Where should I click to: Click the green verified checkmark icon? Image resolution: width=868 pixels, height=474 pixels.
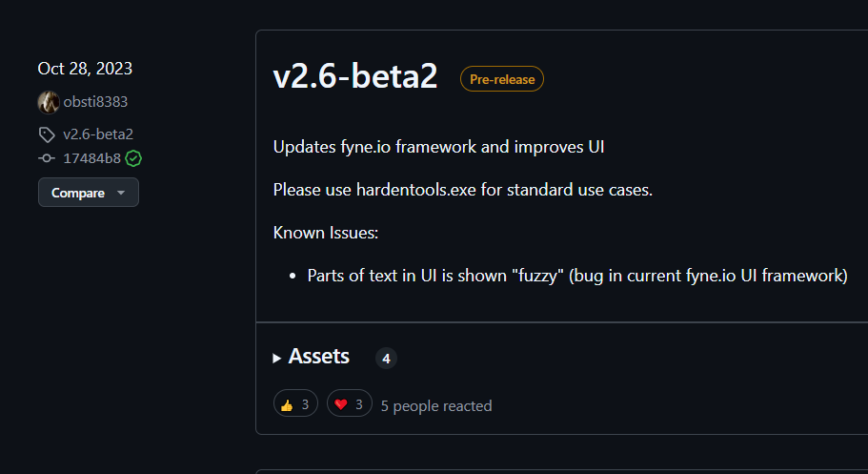pos(133,158)
